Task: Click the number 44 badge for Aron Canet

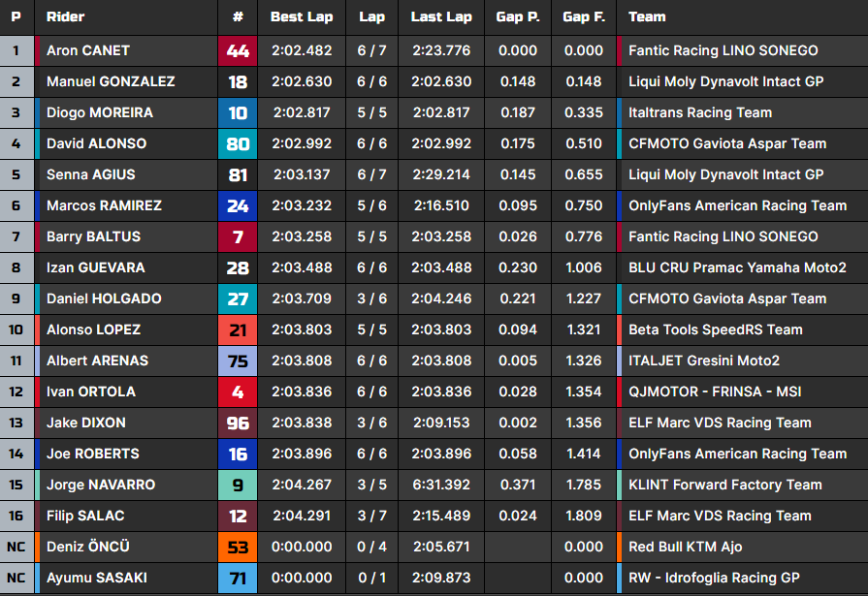Action: pyautogui.click(x=238, y=50)
